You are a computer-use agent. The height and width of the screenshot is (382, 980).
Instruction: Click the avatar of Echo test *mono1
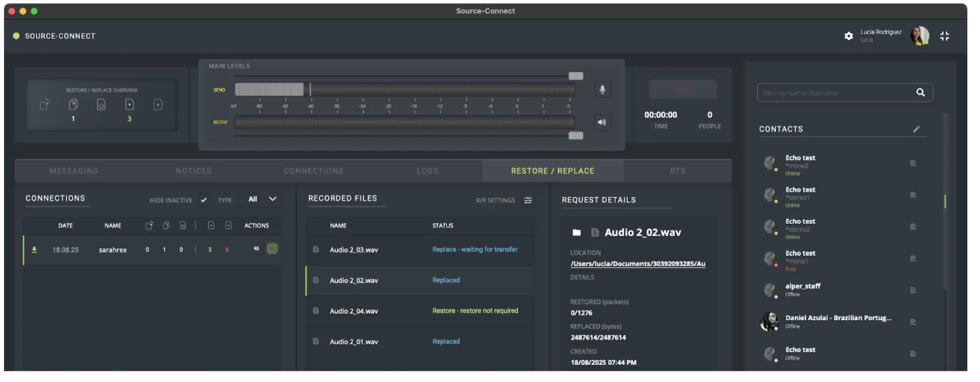tap(769, 258)
